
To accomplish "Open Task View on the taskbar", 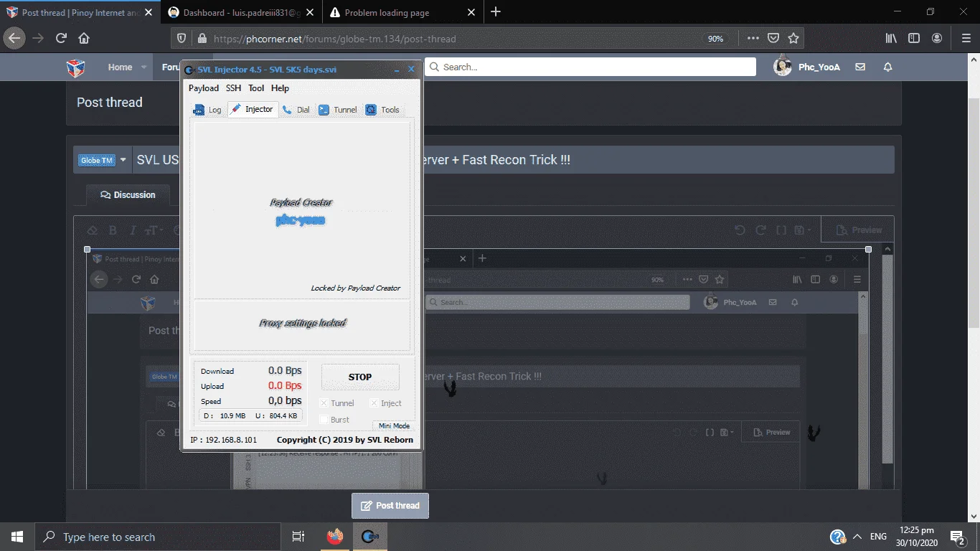I will pyautogui.click(x=298, y=537).
